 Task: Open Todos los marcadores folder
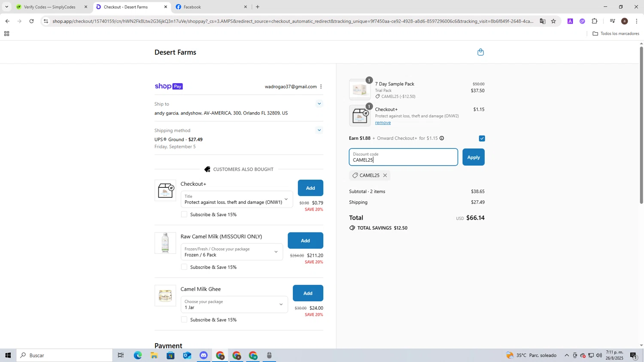coord(616,33)
